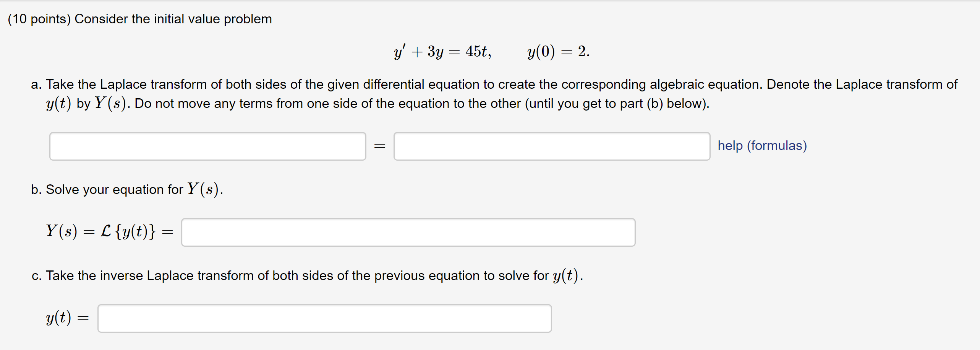
Task: Click the y(t) = label beside the last field
Action: 67,318
